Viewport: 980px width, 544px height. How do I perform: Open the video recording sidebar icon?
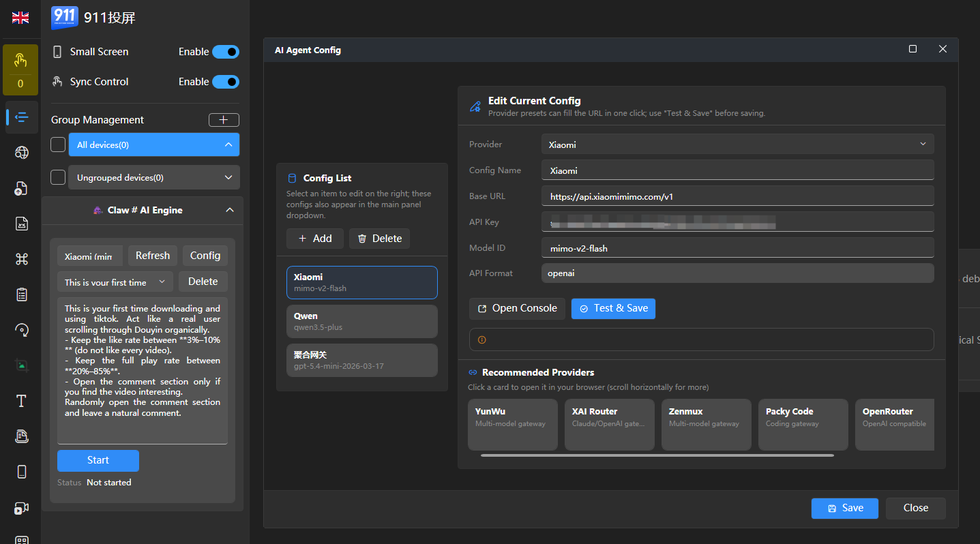coord(22,508)
